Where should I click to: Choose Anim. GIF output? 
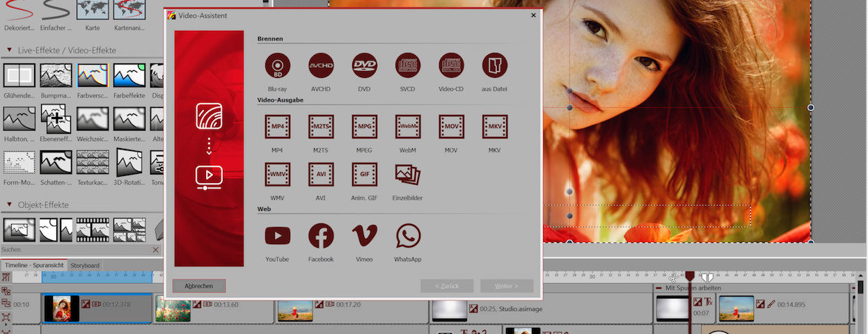tap(364, 174)
